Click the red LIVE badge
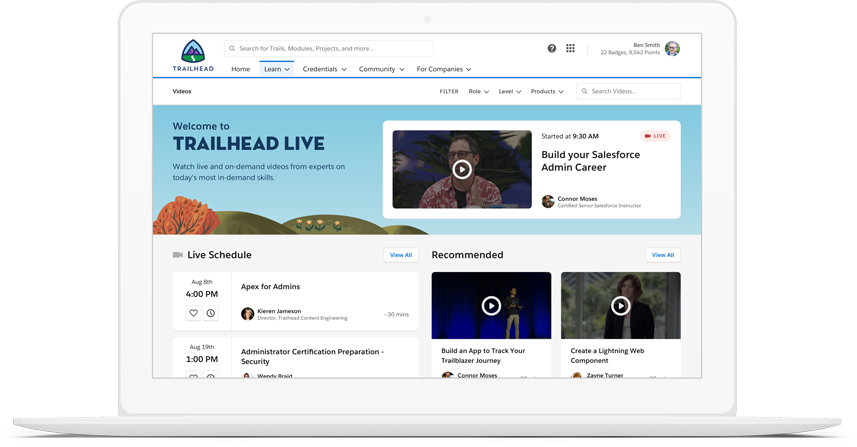 click(655, 136)
